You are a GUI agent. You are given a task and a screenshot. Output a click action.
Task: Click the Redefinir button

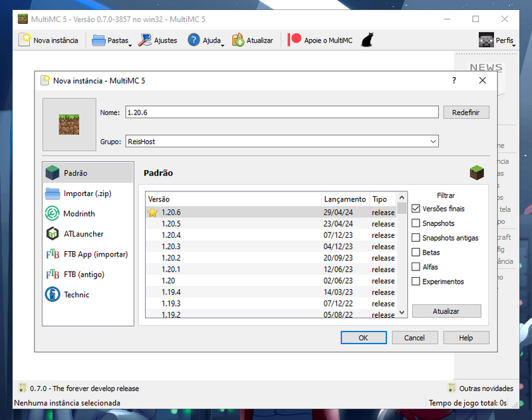[466, 112]
